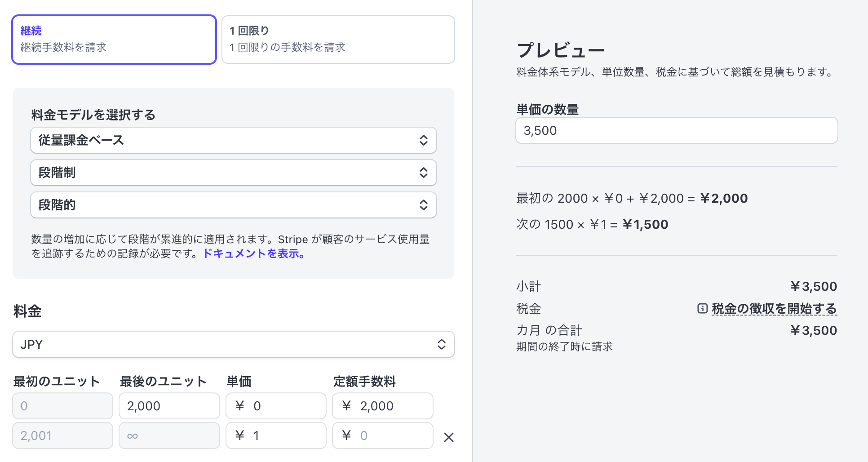Open the 段階的 dropdown
Image resolution: width=868 pixels, height=462 pixels.
click(233, 204)
